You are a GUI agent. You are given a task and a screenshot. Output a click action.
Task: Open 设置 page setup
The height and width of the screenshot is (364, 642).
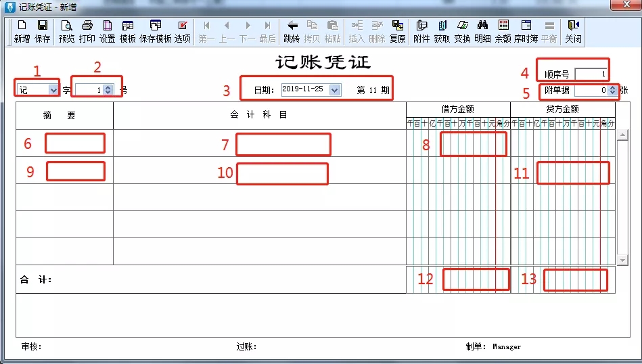point(108,32)
